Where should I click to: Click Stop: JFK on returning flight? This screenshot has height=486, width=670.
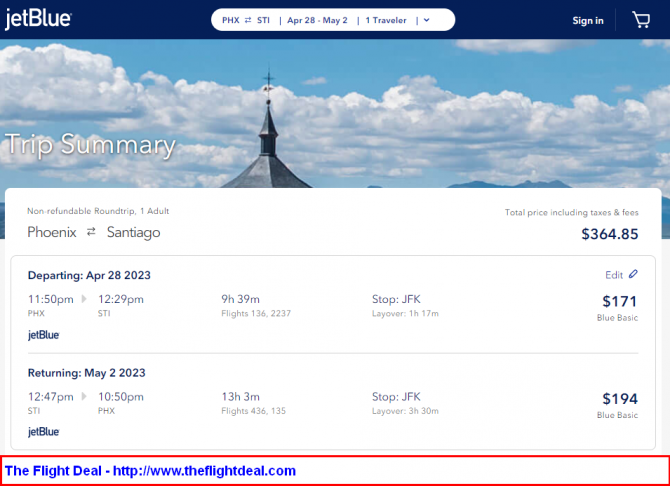coord(396,397)
